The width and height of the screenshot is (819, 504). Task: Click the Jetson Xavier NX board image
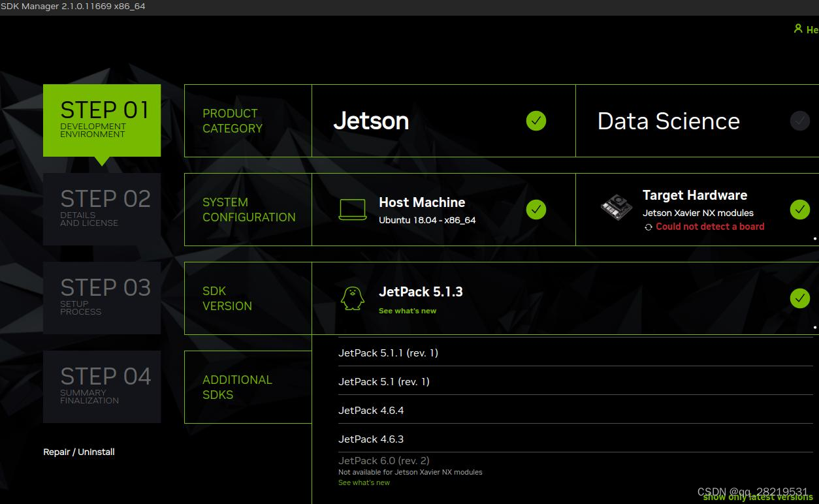point(617,208)
